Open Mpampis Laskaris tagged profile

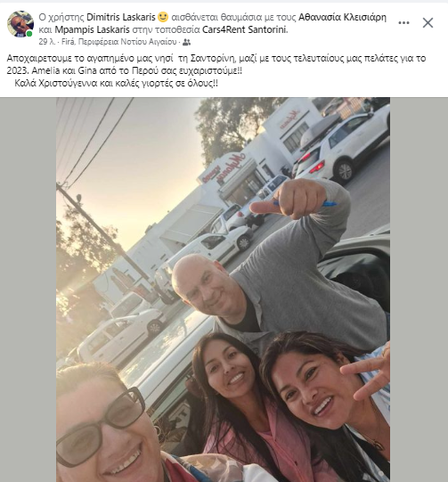pyautogui.click(x=92, y=29)
